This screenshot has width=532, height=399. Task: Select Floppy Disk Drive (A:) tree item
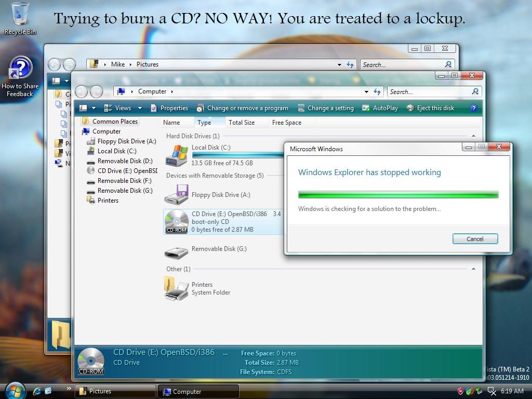tap(122, 141)
